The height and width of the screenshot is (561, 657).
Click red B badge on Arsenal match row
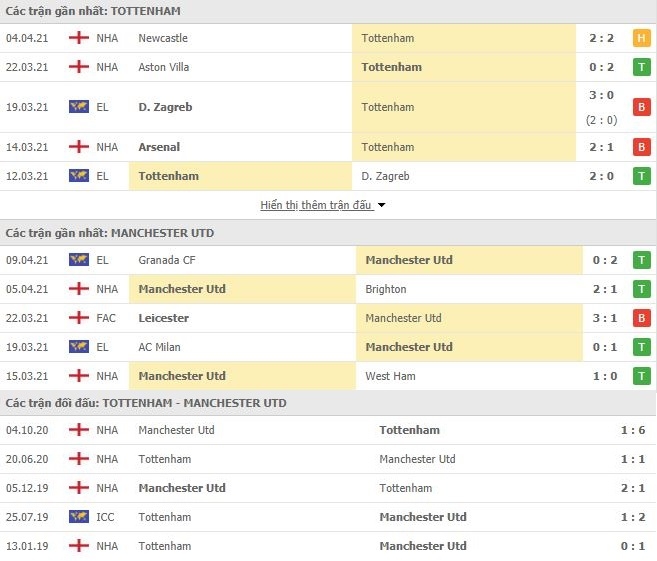641,147
